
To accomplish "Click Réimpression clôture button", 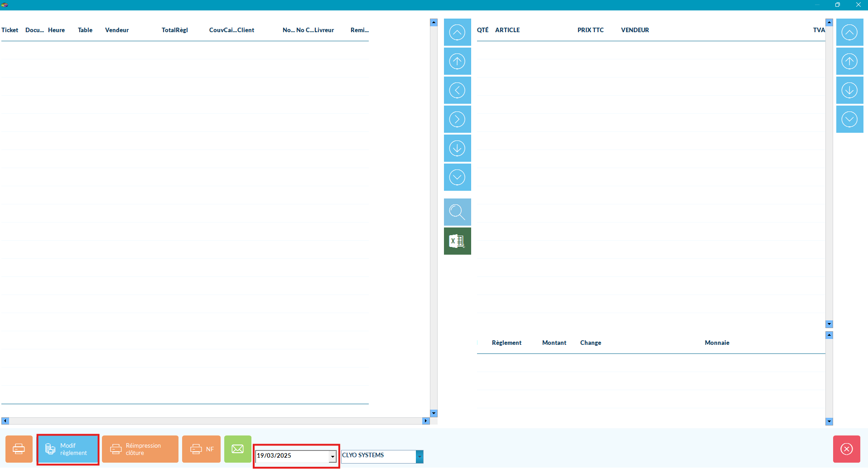I will (x=140, y=449).
